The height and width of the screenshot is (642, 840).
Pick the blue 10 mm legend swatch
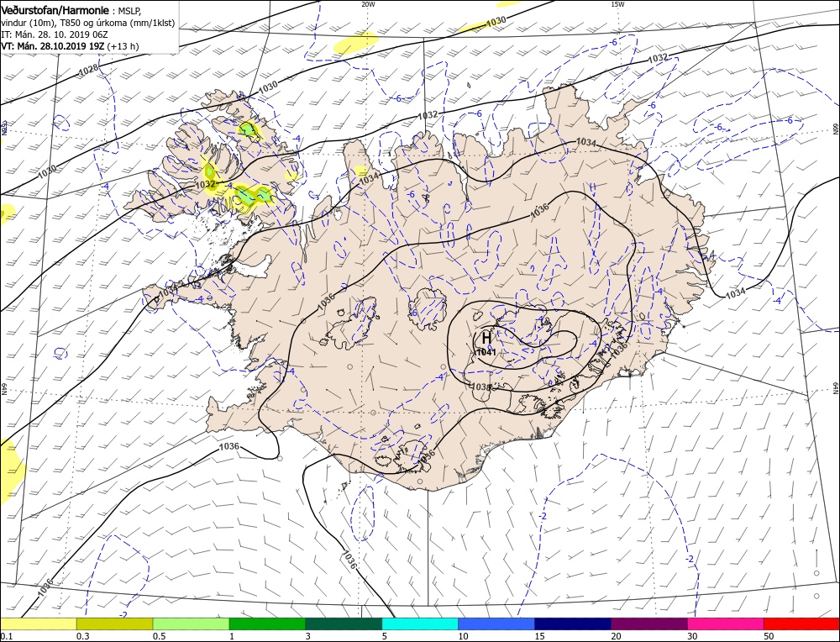tap(496, 624)
